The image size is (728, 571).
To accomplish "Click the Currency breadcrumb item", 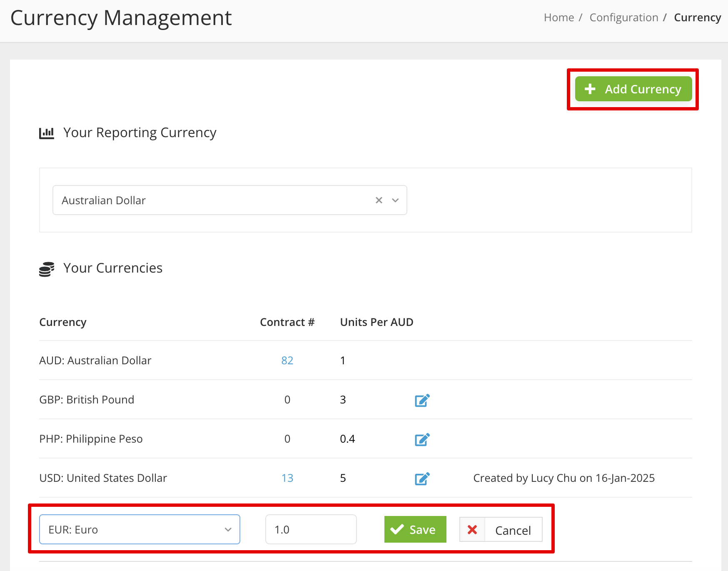I will click(x=698, y=18).
